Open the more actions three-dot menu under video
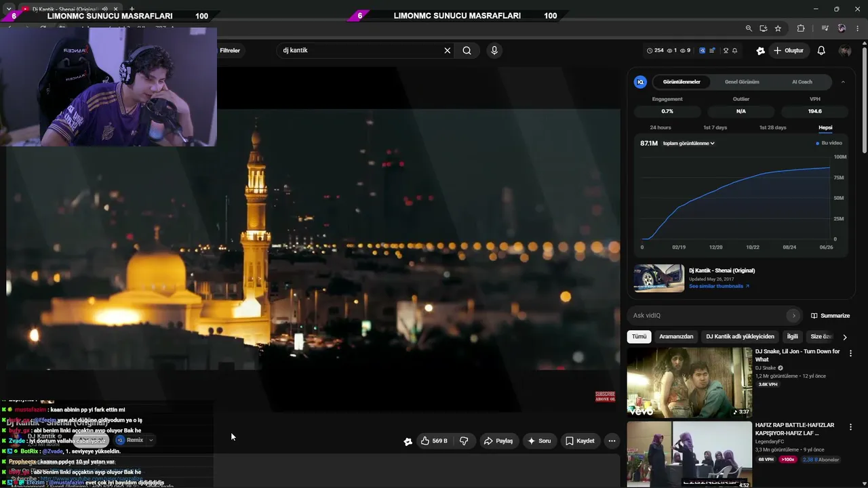Viewport: 868px width, 488px height. coord(612,441)
